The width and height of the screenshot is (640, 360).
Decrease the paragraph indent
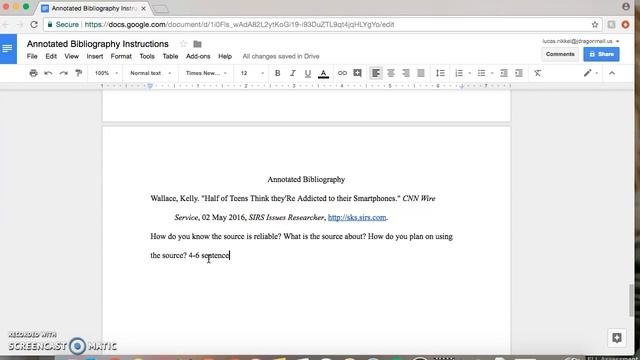pos(504,73)
